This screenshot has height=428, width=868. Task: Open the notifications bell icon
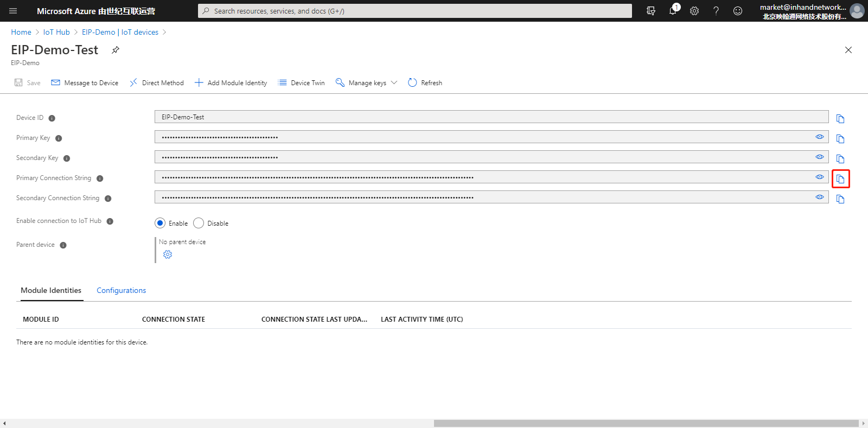(x=673, y=10)
